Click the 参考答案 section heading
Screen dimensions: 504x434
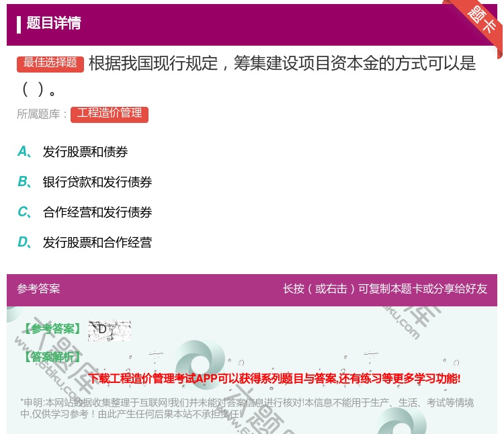tap(38, 288)
